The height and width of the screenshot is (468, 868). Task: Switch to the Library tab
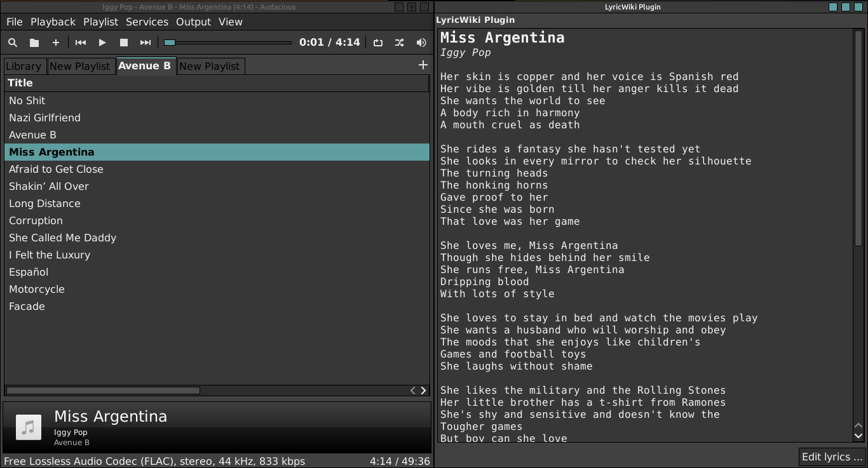click(24, 66)
